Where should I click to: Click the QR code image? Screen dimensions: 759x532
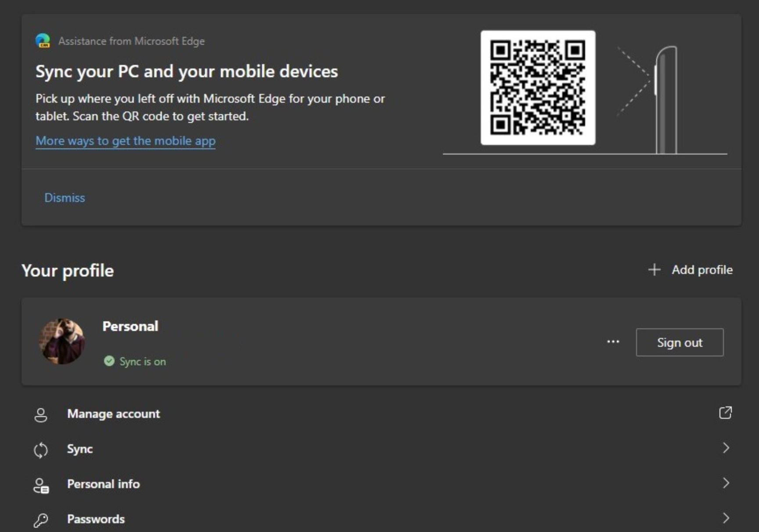(538, 87)
